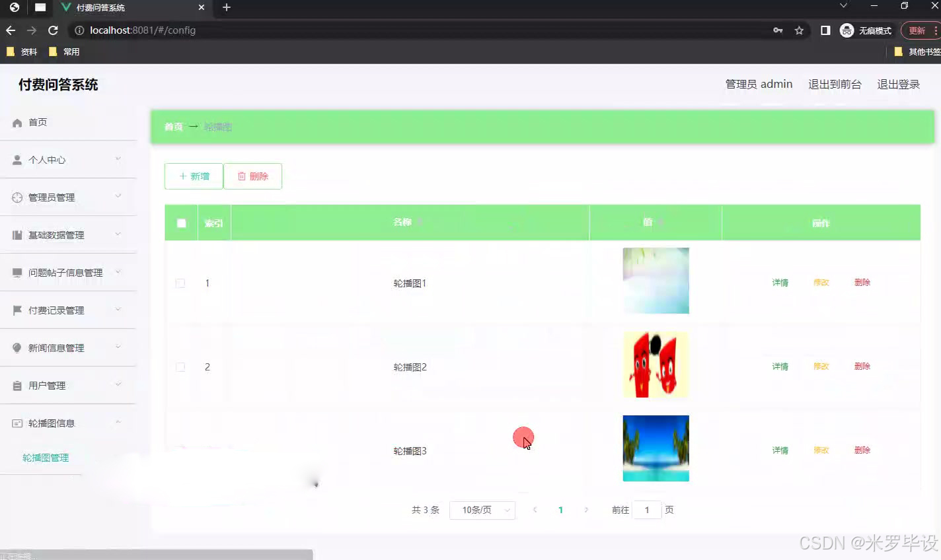Collapse the 轮播图信息 section chevron
Screen dimensions: 941x560
[x=118, y=423]
